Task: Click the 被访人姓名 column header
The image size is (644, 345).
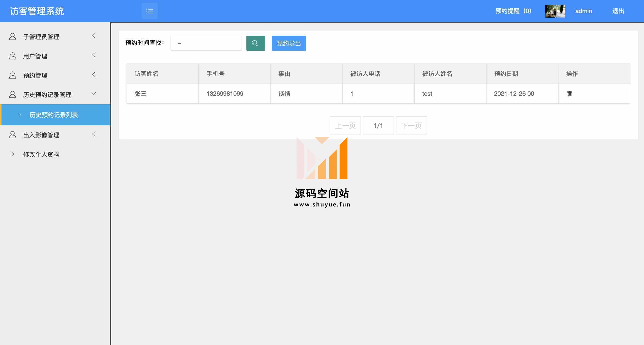Action: coord(450,74)
